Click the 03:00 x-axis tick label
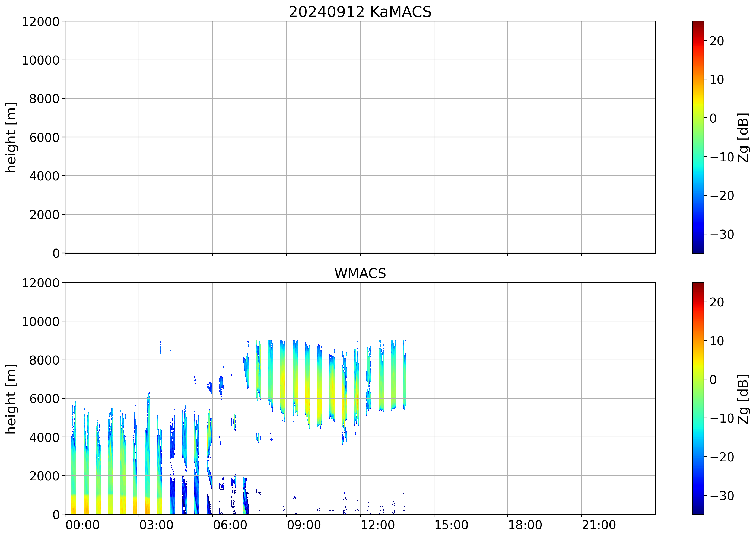This screenshot has width=756, height=537. [156, 525]
